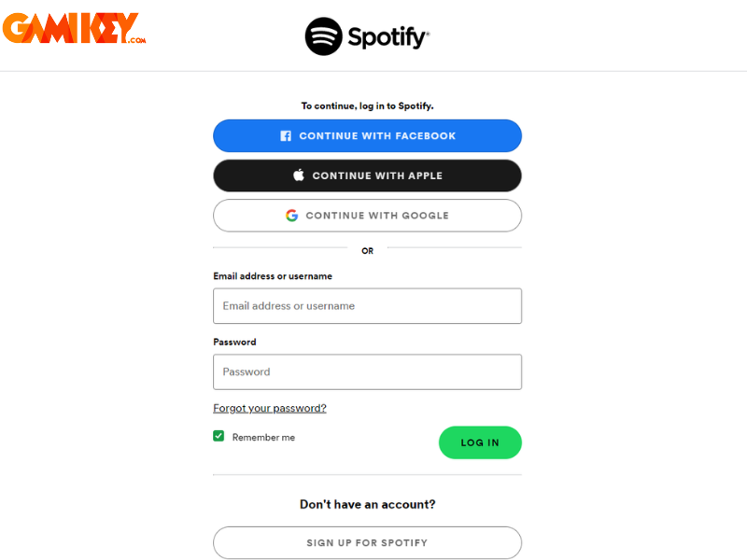The width and height of the screenshot is (747, 560).
Task: Click the Don't have an account heading
Action: click(367, 504)
